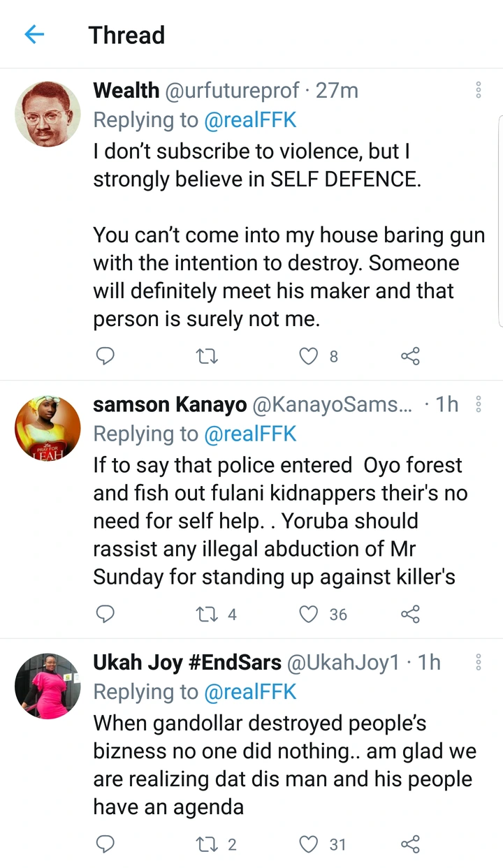Image resolution: width=503 pixels, height=868 pixels.
Task: Like samson Kanayo's tweet with 36 likes
Action: tap(308, 615)
